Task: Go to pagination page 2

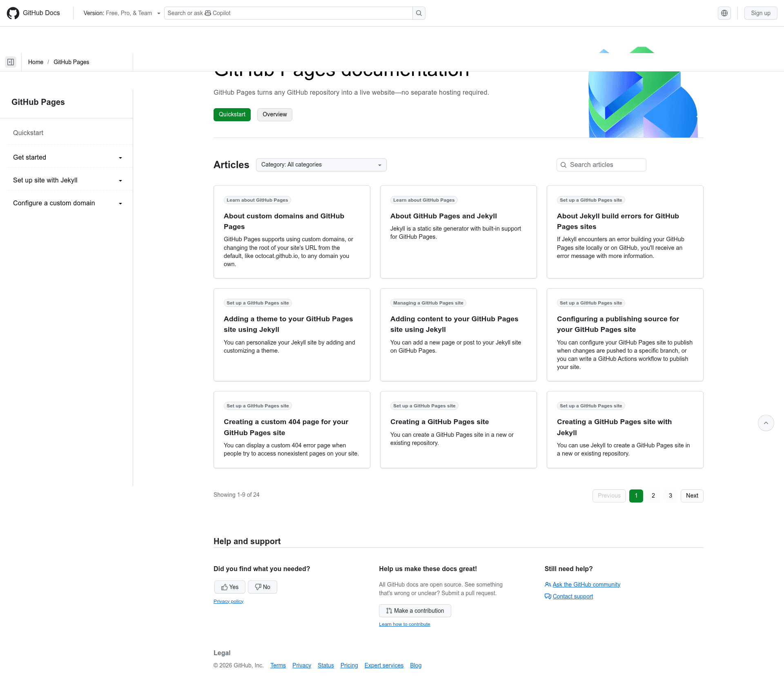Action: (x=653, y=496)
